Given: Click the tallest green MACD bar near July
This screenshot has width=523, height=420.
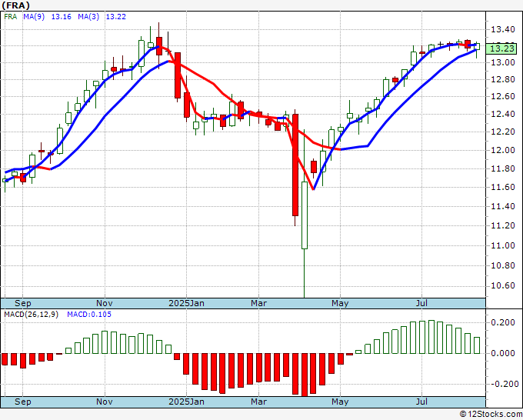Looking at the screenshot, I should [x=431, y=337].
